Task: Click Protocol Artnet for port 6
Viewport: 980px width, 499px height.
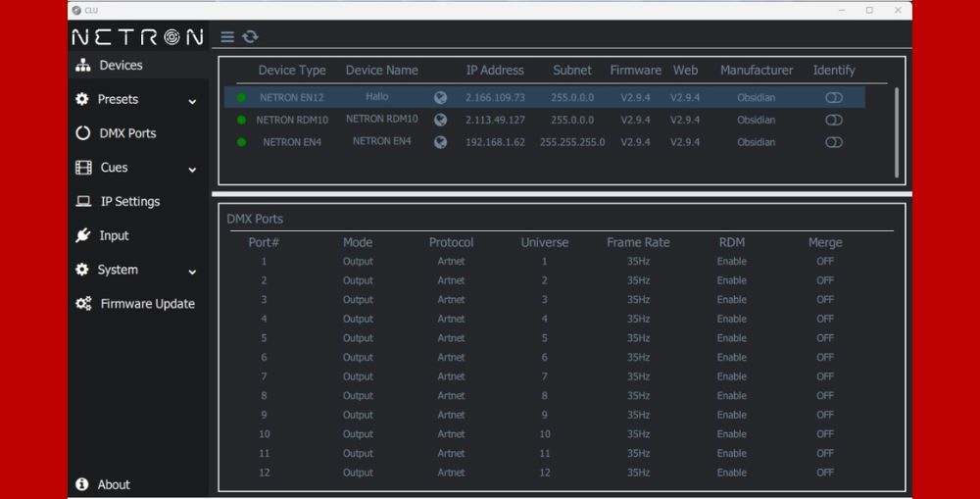Action: [x=451, y=358]
